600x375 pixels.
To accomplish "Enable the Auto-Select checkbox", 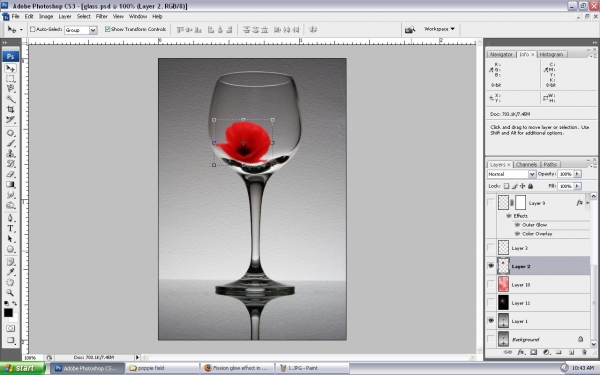I will click(33, 29).
